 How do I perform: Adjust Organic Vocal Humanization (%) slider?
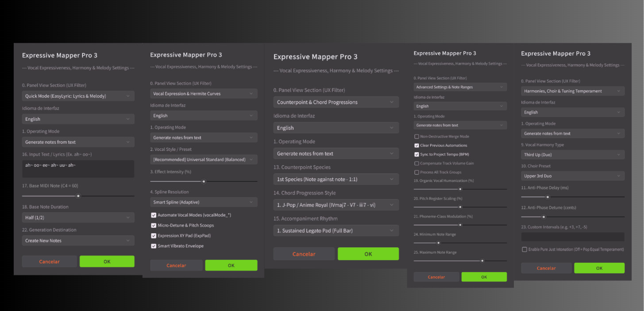(x=460, y=189)
